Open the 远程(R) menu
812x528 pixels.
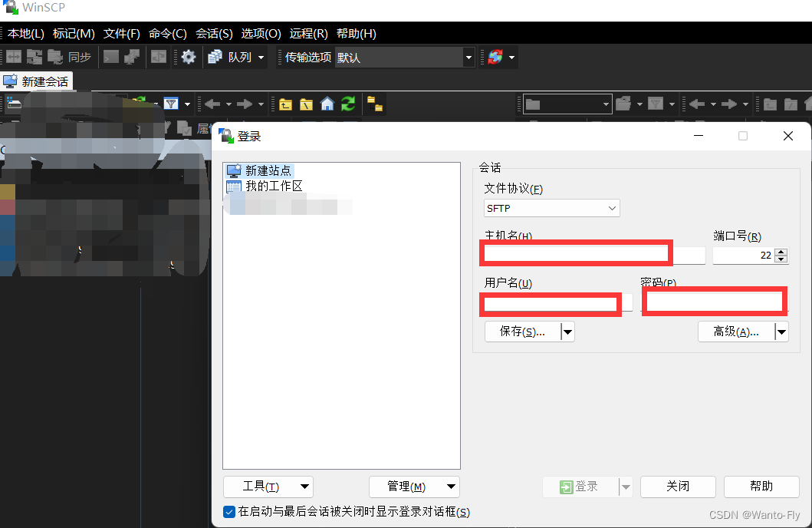309,34
